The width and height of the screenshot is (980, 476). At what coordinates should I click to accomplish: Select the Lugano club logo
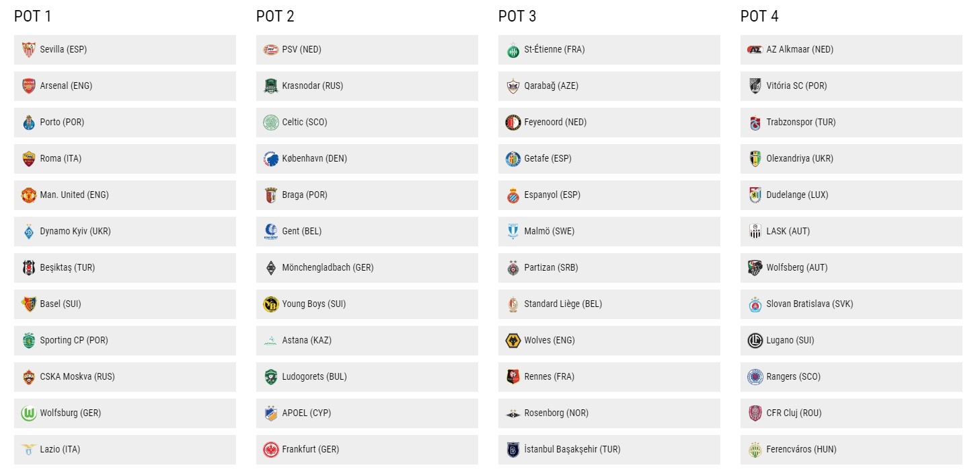[755, 341]
